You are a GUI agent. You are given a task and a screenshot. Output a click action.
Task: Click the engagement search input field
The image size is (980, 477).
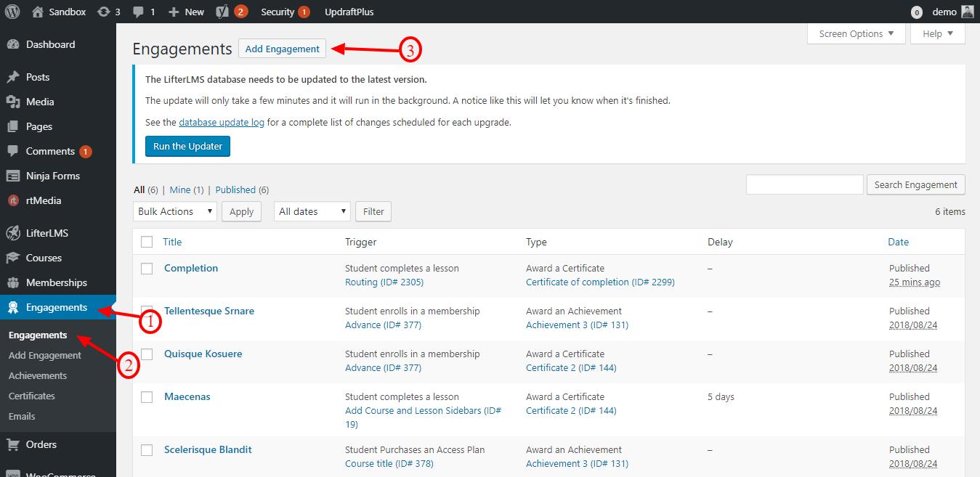click(x=805, y=184)
